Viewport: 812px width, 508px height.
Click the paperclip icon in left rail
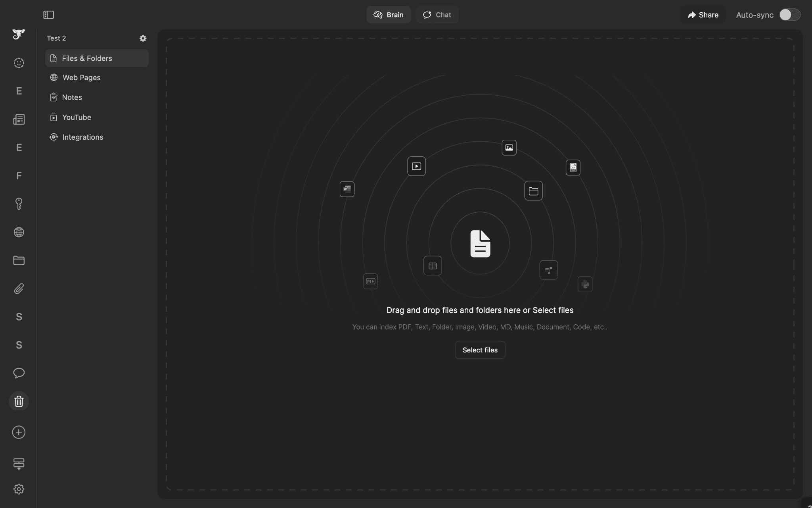(x=19, y=289)
